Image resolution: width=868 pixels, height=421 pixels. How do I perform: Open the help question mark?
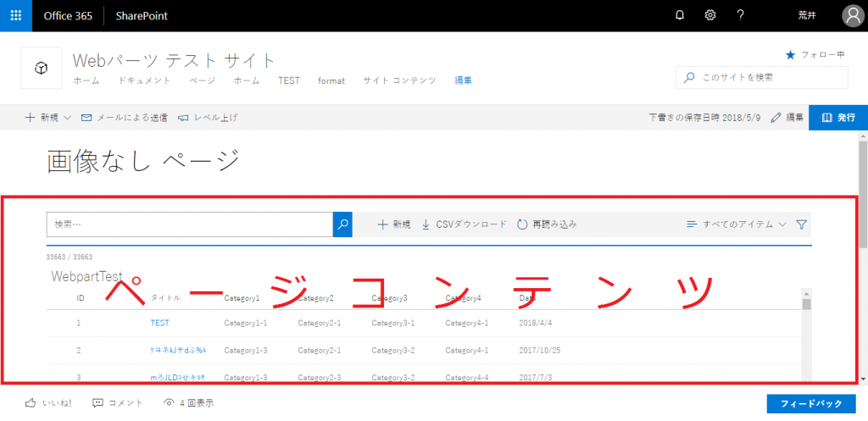click(741, 15)
